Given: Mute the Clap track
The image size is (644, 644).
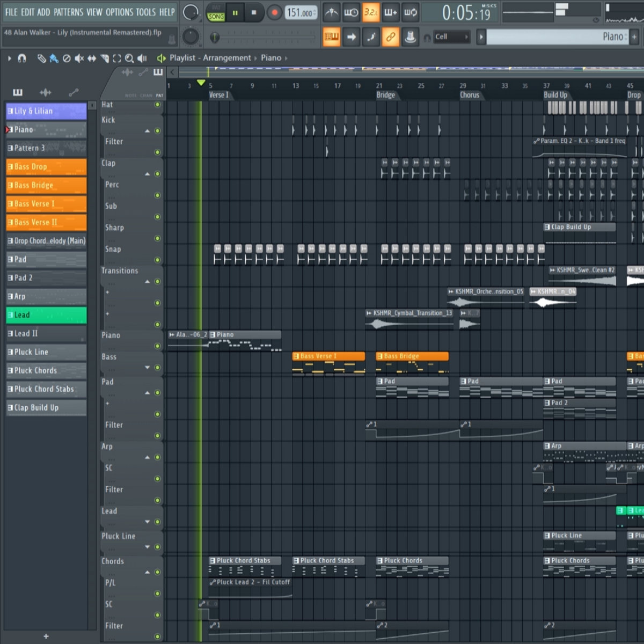Looking at the screenshot, I should (158, 174).
